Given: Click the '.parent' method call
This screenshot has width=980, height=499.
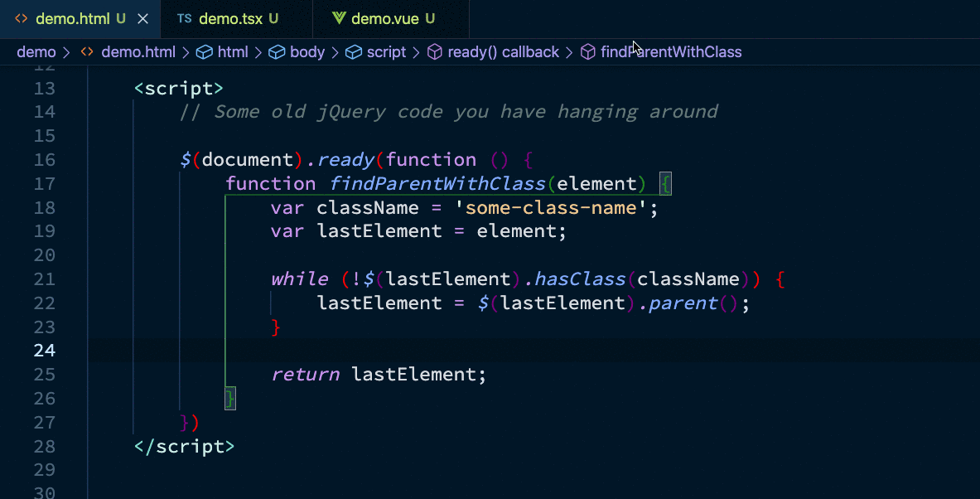Looking at the screenshot, I should [678, 303].
